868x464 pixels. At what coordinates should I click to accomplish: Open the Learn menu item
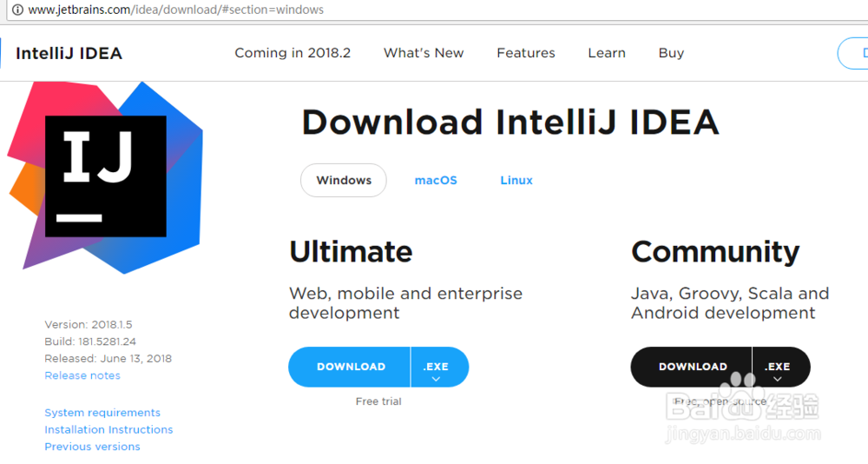(607, 53)
